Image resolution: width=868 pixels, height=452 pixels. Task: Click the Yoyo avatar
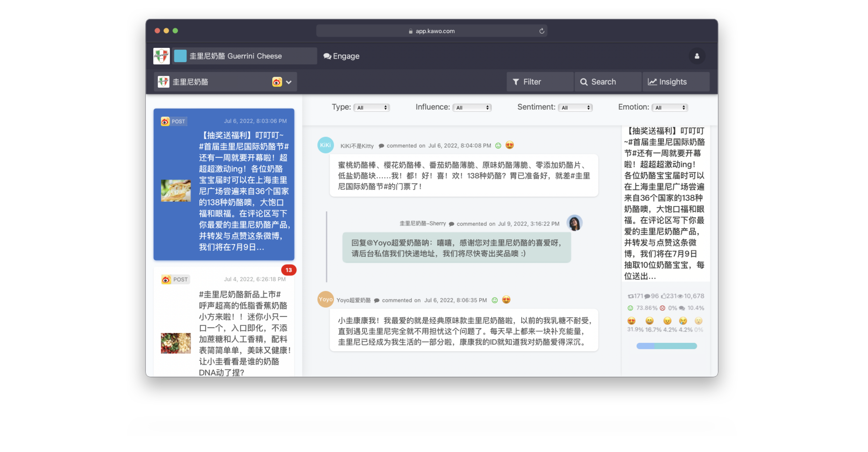pyautogui.click(x=325, y=299)
